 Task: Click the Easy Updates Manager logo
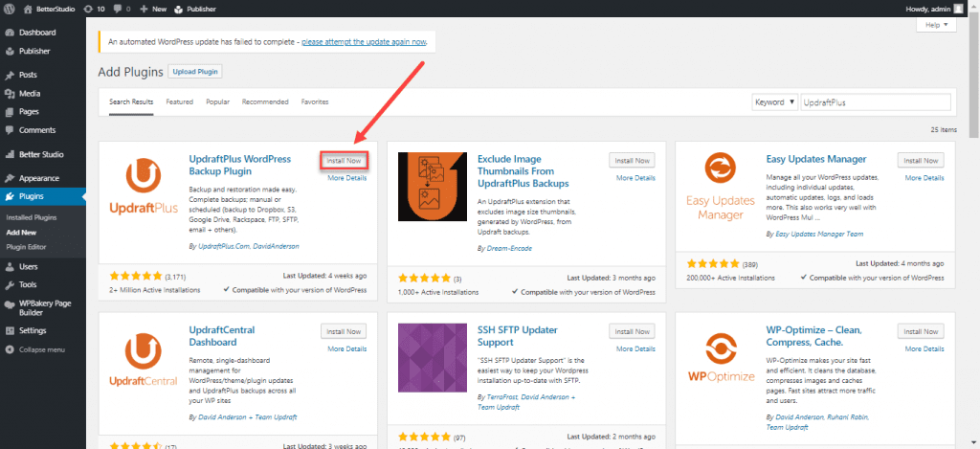[721, 187]
